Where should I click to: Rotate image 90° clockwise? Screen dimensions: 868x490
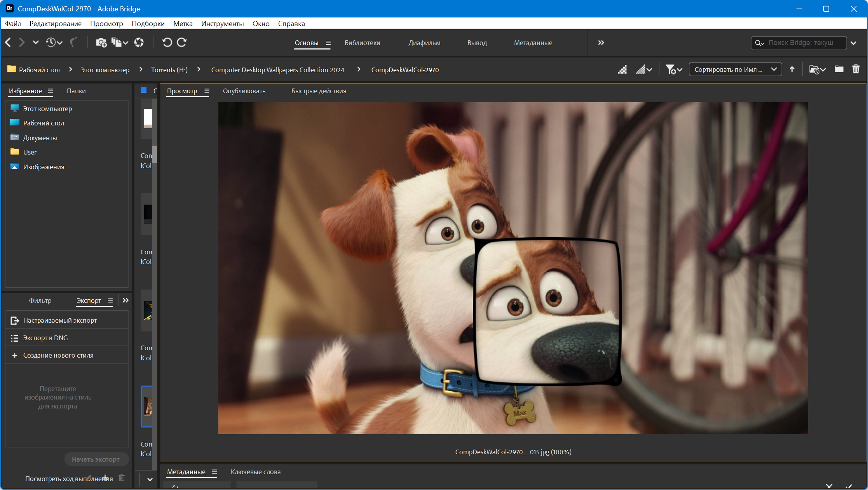point(182,42)
